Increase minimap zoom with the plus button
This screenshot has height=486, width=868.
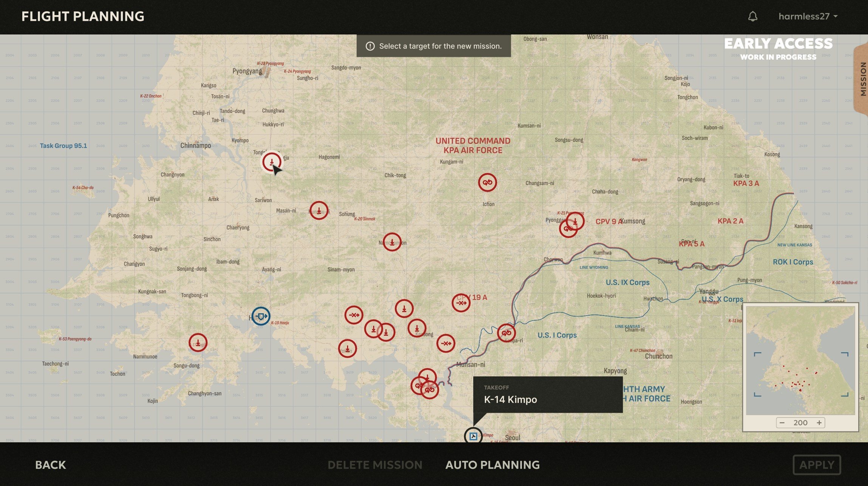[x=819, y=423]
